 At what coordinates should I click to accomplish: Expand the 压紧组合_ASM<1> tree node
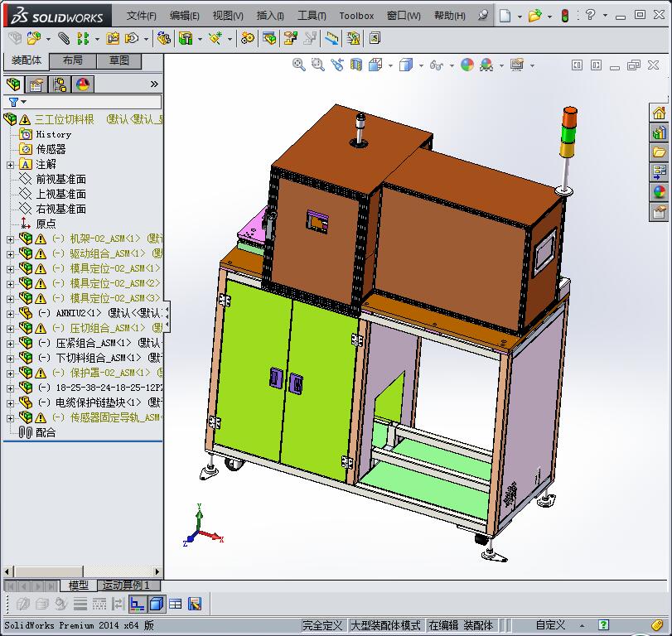click(x=10, y=344)
